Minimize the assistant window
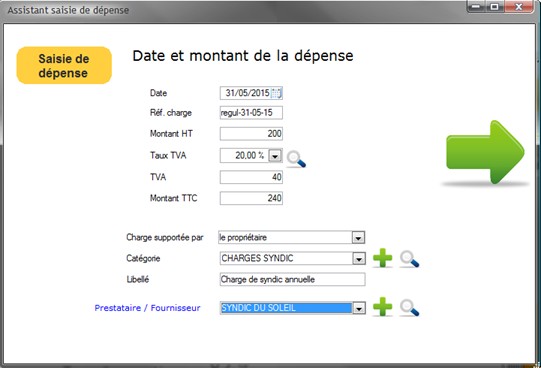 coord(476,7)
